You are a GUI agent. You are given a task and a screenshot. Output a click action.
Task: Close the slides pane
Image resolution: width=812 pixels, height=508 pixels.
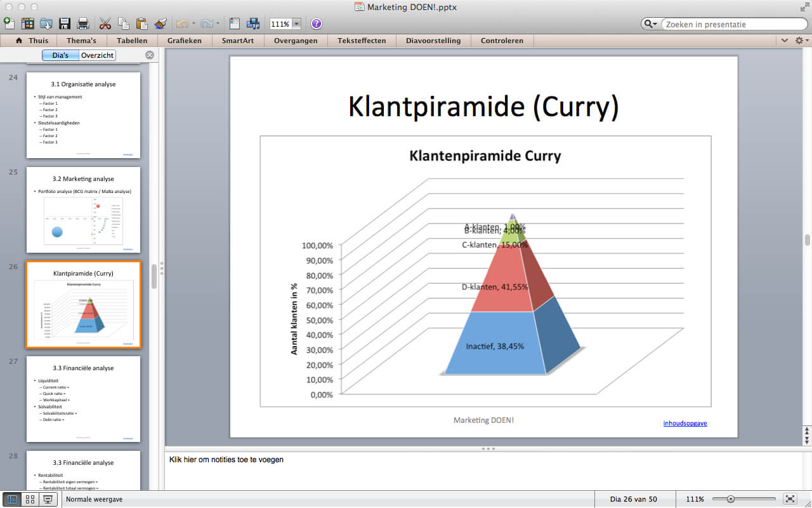click(150, 55)
